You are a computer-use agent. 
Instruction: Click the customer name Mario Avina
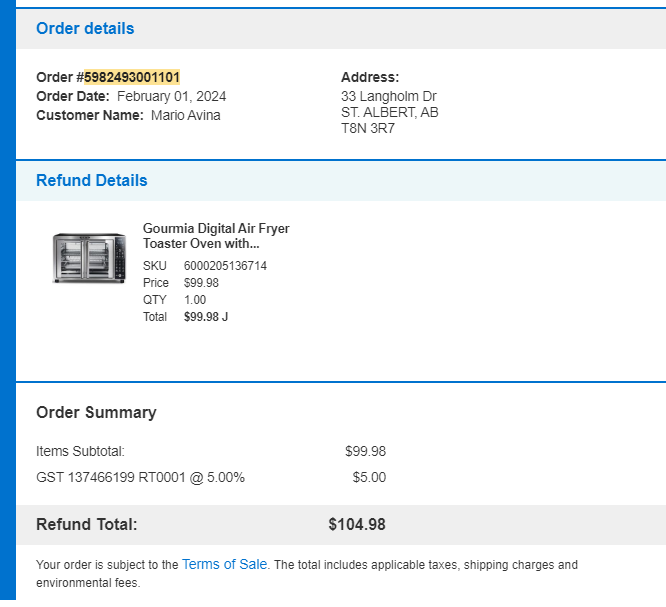186,116
